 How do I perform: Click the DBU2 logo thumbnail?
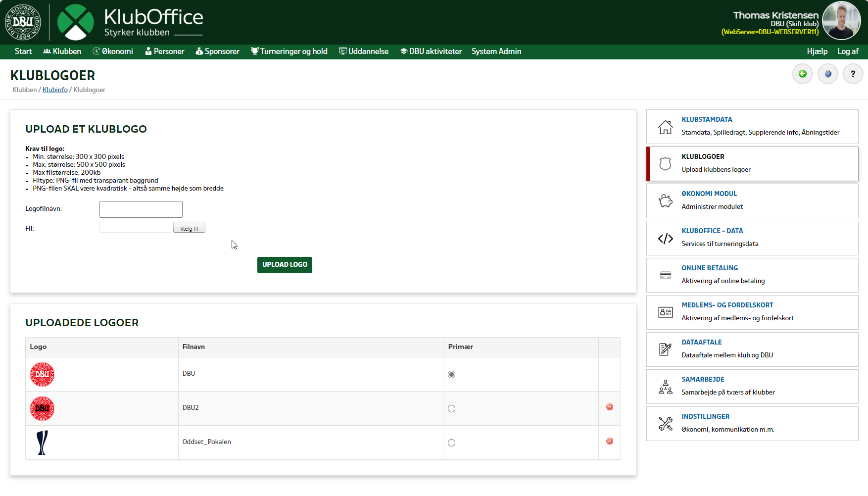point(42,408)
